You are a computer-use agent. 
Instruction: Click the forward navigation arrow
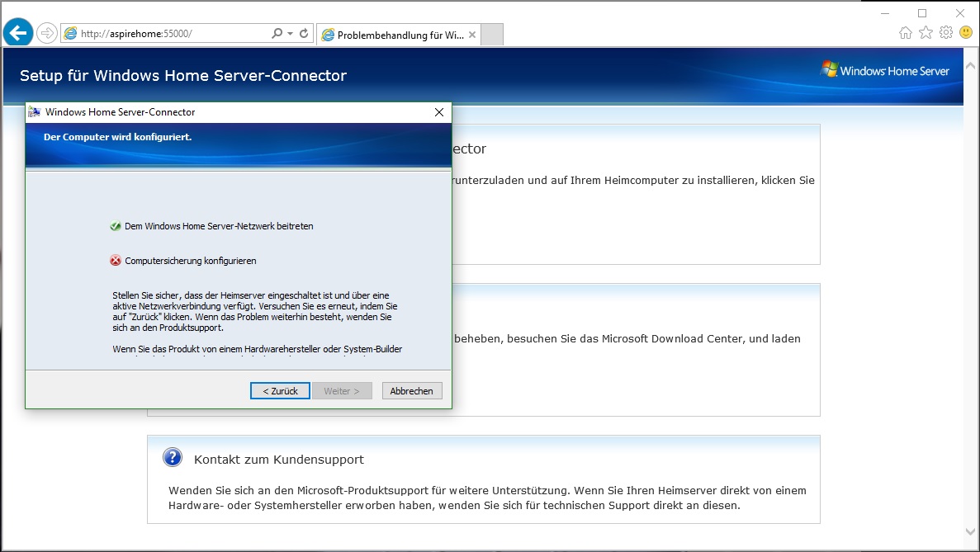click(x=47, y=33)
